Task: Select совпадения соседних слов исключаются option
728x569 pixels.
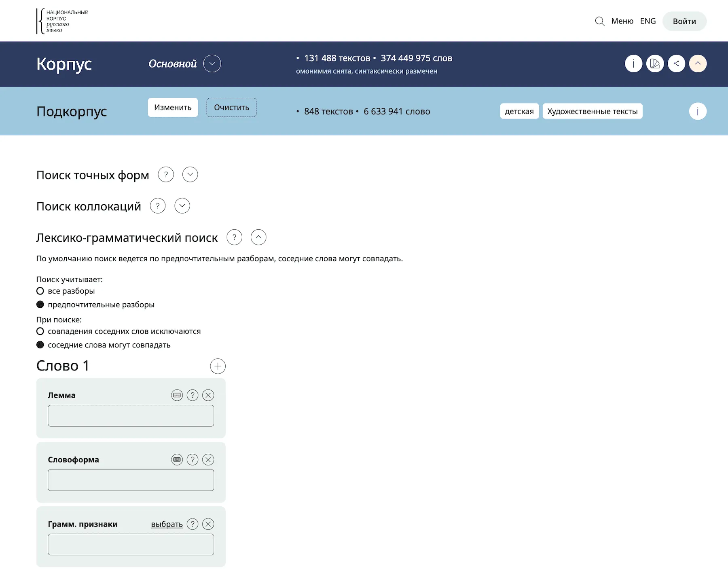Action: tap(40, 331)
